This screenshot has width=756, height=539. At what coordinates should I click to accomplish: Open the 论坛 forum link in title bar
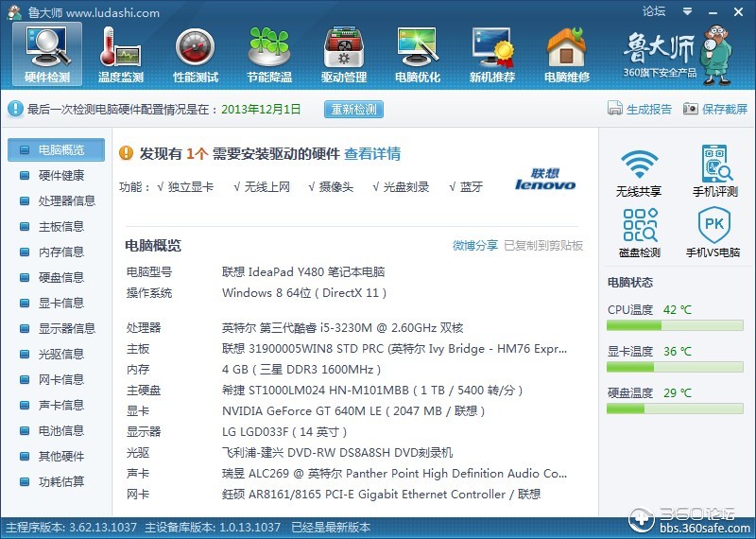[x=654, y=11]
